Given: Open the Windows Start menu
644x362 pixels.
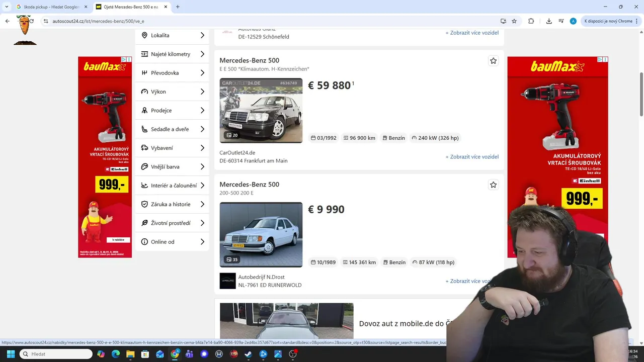Looking at the screenshot, I should (11, 354).
